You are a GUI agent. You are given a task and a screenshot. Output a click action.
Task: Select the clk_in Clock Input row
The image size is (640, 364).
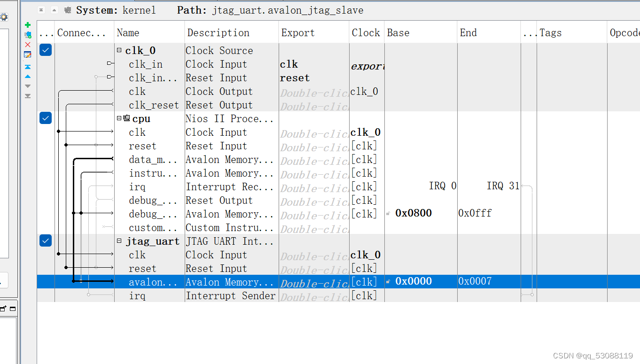click(338, 64)
